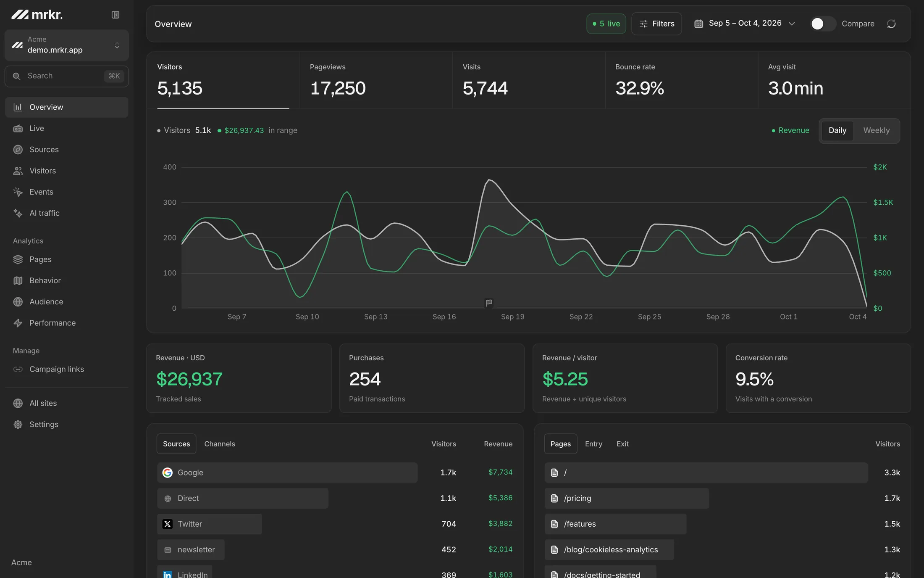The height and width of the screenshot is (578, 924).
Task: Open the Sep 5 – Oct 4 date dropdown
Action: pos(745,24)
